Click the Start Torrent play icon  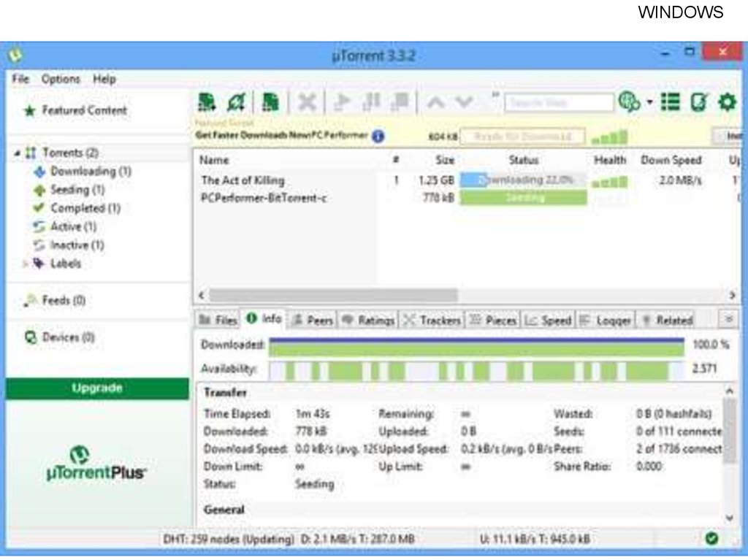click(x=342, y=102)
